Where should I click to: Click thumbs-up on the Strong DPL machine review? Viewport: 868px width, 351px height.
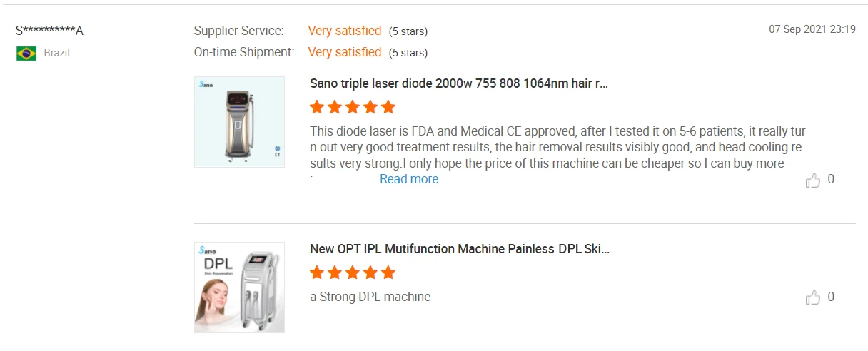tap(812, 297)
